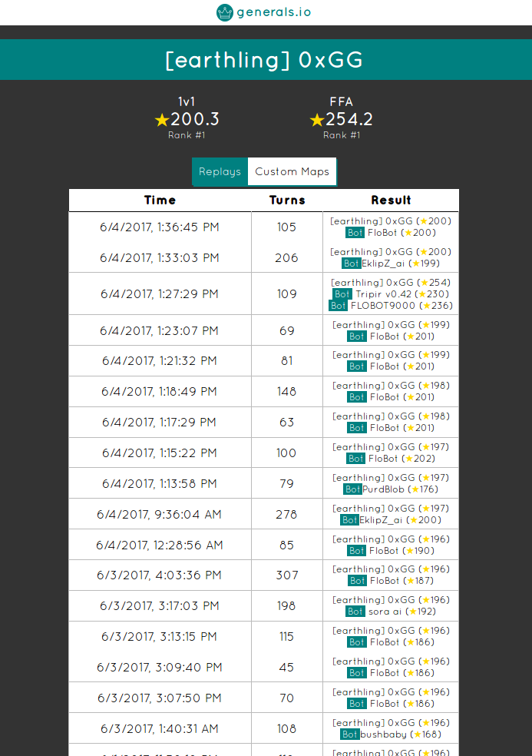532x756 pixels.
Task: Click the 1v1 Rank #1 label
Action: pyautogui.click(x=187, y=135)
